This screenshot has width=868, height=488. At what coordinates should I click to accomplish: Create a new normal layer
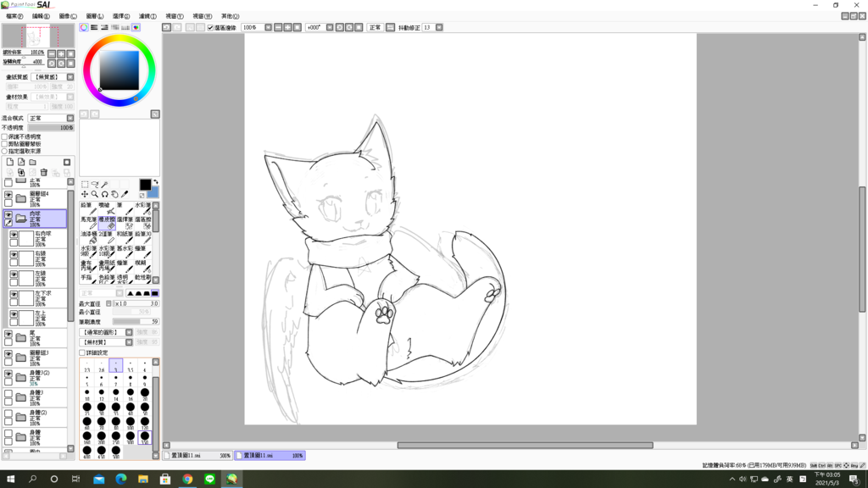pyautogui.click(x=10, y=162)
